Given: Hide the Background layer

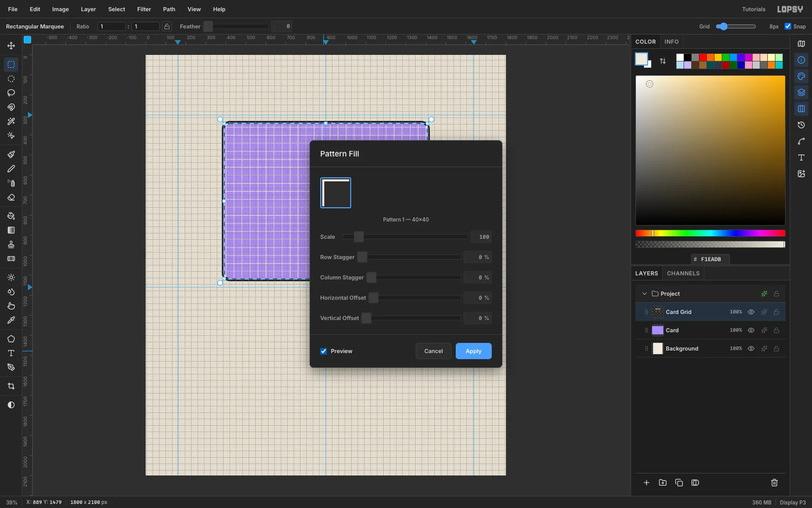Looking at the screenshot, I should click(x=751, y=348).
